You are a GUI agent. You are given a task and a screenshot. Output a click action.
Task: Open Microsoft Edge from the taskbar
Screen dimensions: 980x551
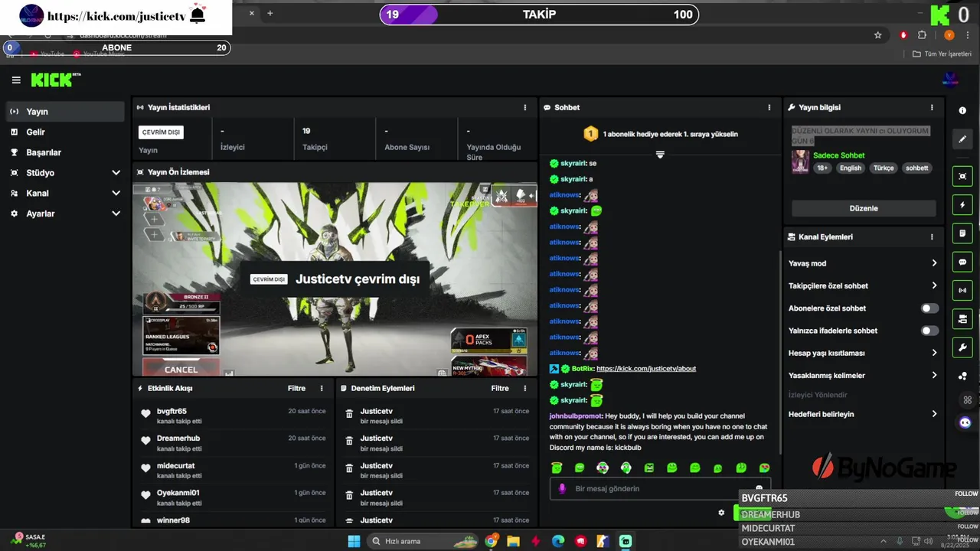pyautogui.click(x=558, y=541)
